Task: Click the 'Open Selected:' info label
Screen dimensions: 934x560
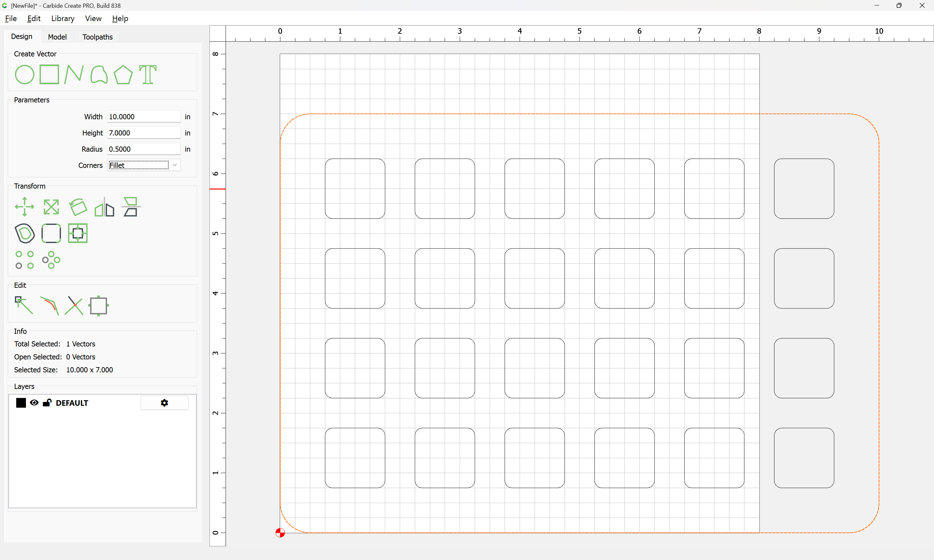Action: (x=38, y=357)
